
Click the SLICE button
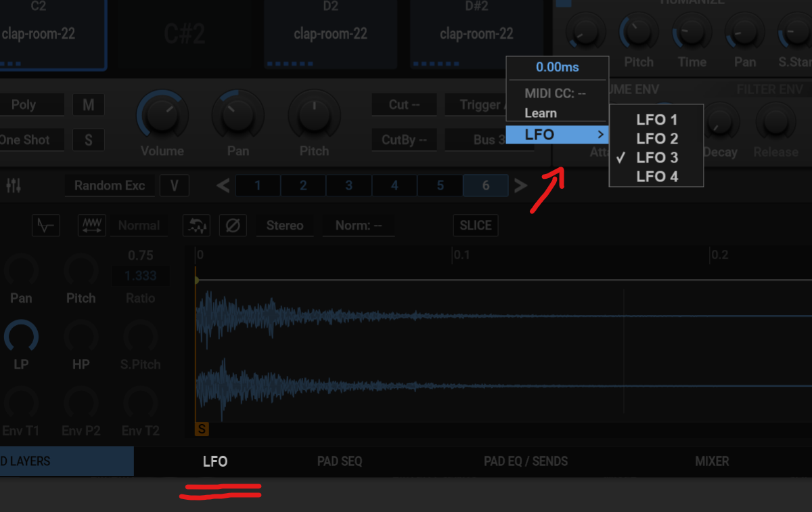tap(476, 226)
